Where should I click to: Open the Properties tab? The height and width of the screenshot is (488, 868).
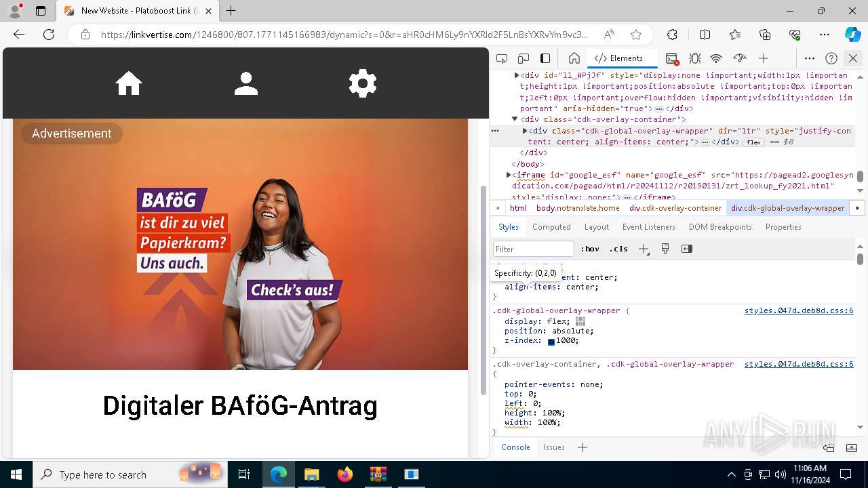click(783, 227)
